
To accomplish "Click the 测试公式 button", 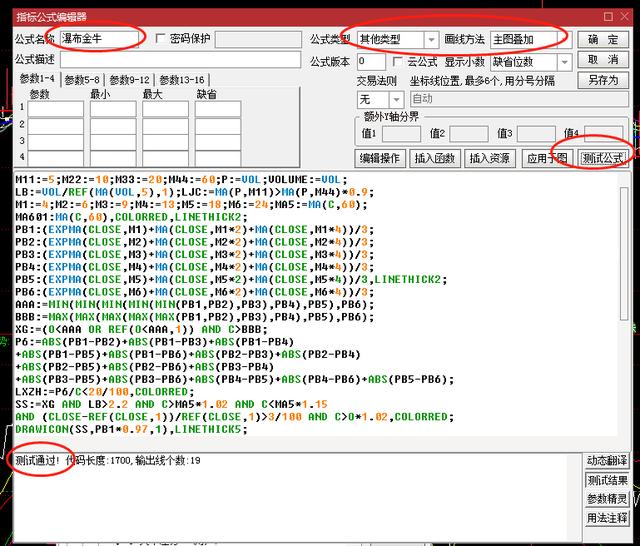I will (603, 158).
